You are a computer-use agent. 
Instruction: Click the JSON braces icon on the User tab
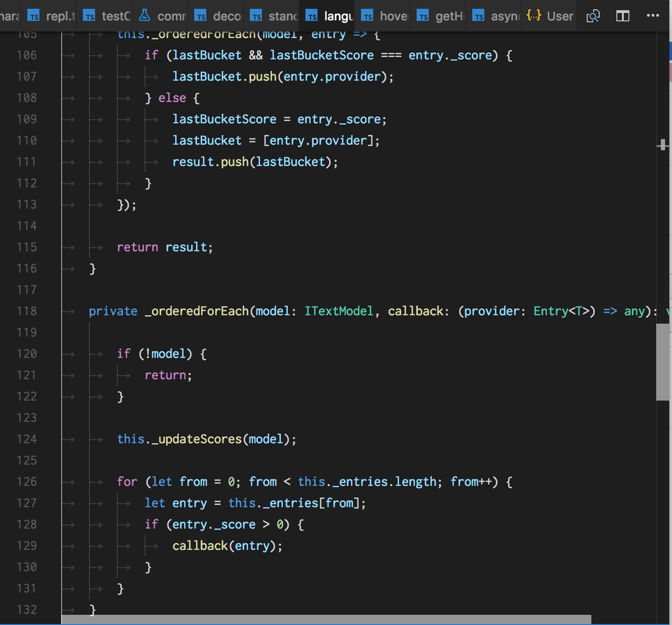[534, 15]
